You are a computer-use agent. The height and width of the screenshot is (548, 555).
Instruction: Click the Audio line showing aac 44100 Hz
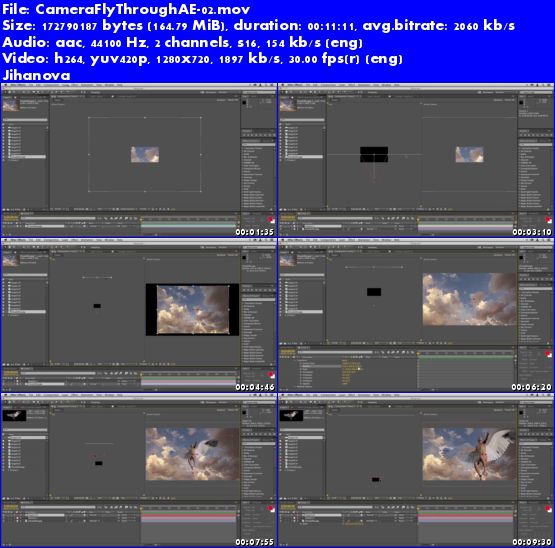point(182,42)
